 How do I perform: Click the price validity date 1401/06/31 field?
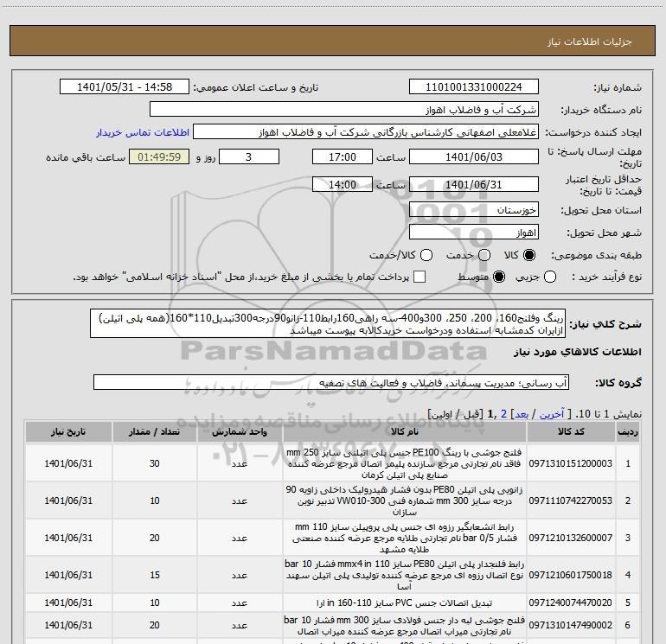474,184
